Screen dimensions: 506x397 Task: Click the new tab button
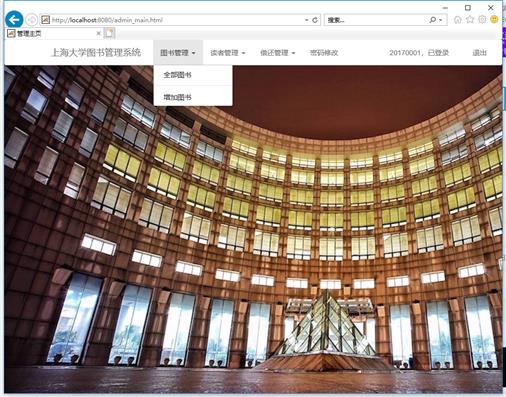[109, 33]
